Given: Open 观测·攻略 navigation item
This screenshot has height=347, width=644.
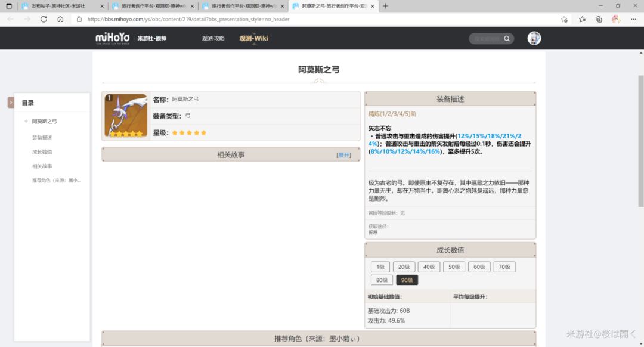Looking at the screenshot, I should 213,39.
